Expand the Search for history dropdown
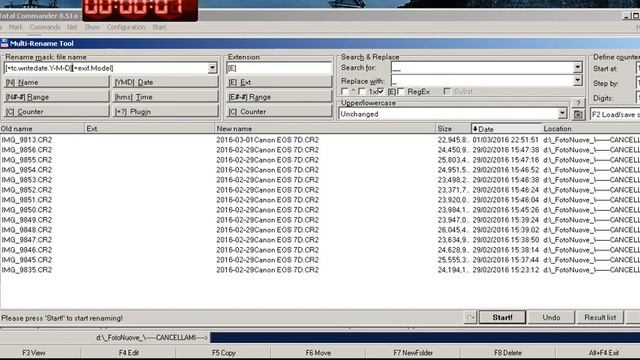This screenshot has width=640, height=360. pos(578,67)
